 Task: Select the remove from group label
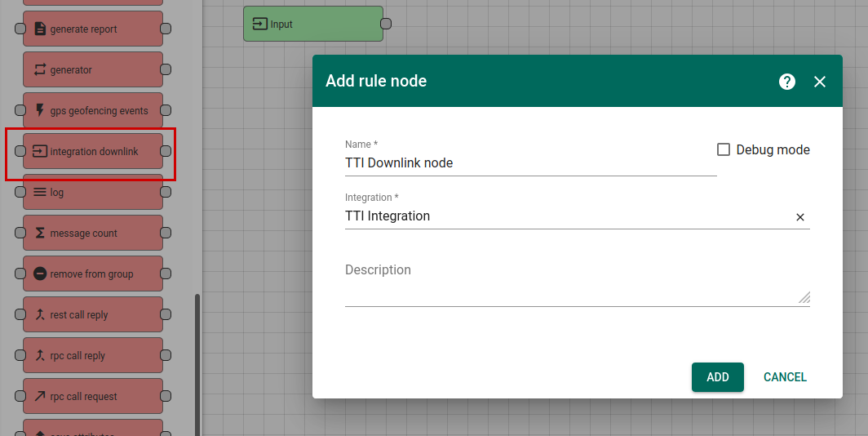point(92,274)
